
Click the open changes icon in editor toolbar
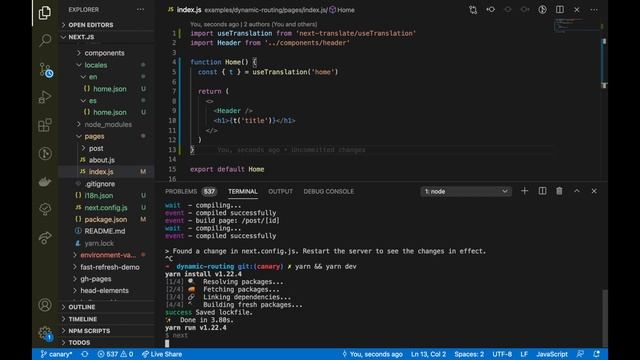coord(491,9)
